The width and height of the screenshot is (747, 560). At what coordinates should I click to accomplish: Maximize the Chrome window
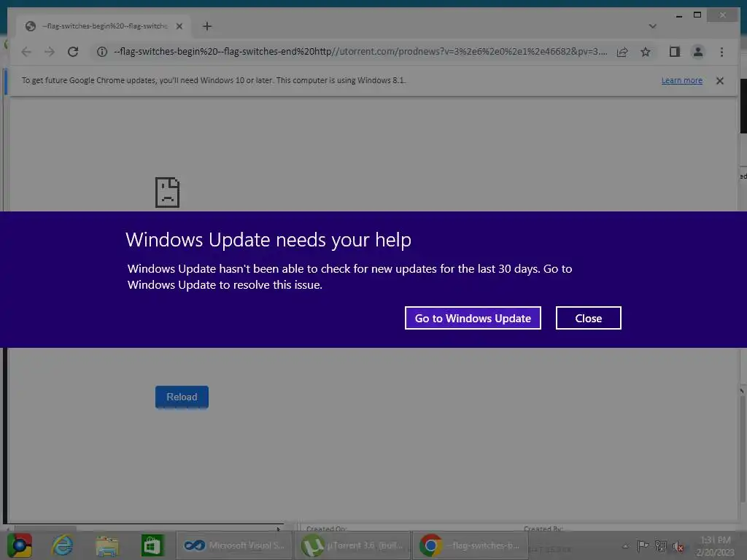point(697,15)
